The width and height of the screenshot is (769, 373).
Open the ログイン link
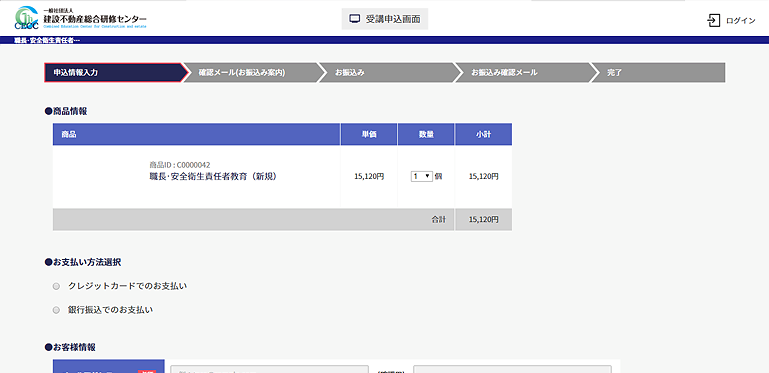pyautogui.click(x=741, y=21)
